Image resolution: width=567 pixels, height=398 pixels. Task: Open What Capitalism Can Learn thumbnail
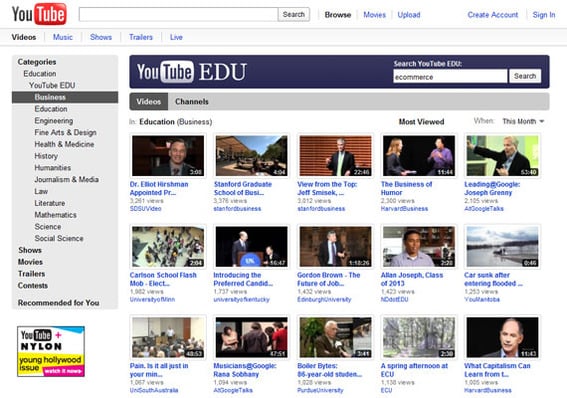tap(502, 337)
